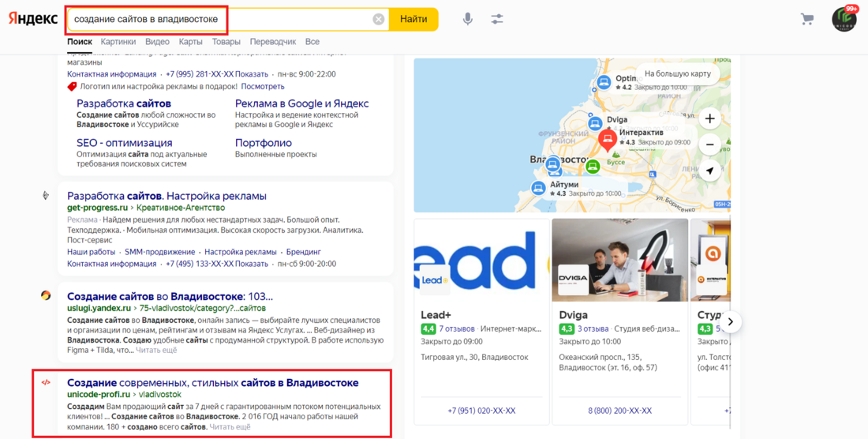Image resolution: width=868 pixels, height=439 pixels.
Task: Switch to the Карты tab
Action: (x=190, y=42)
